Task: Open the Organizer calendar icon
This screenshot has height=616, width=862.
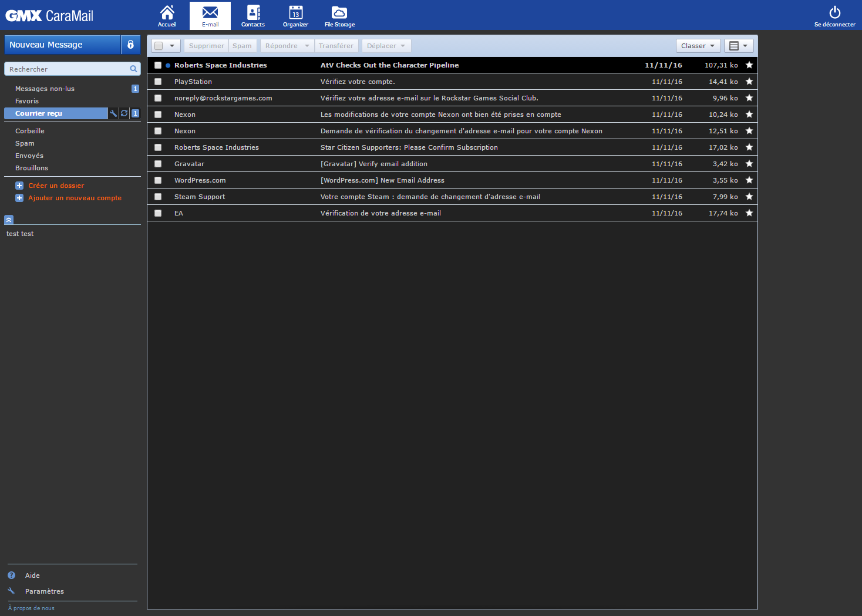Action: [x=295, y=13]
